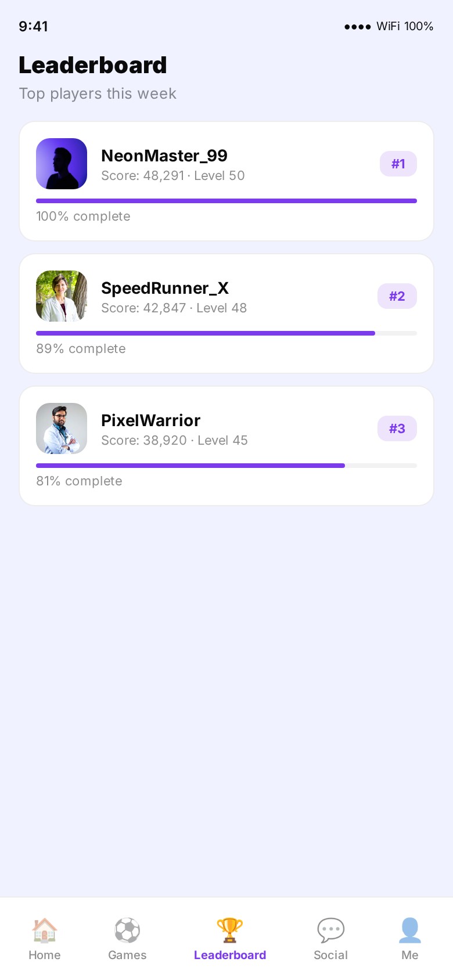Click NeonMaster_99's 100% progress bar
The height and width of the screenshot is (980, 453).
(x=227, y=201)
